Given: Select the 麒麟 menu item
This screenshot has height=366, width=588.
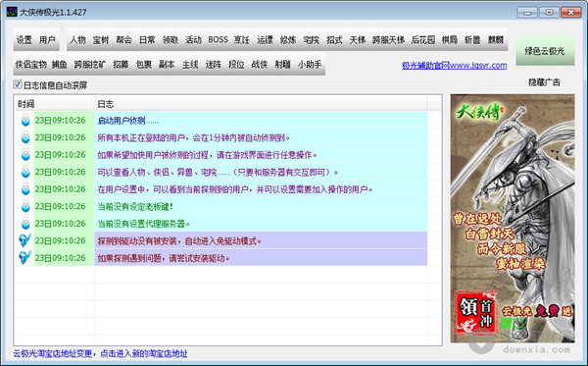Looking at the screenshot, I should (x=495, y=40).
